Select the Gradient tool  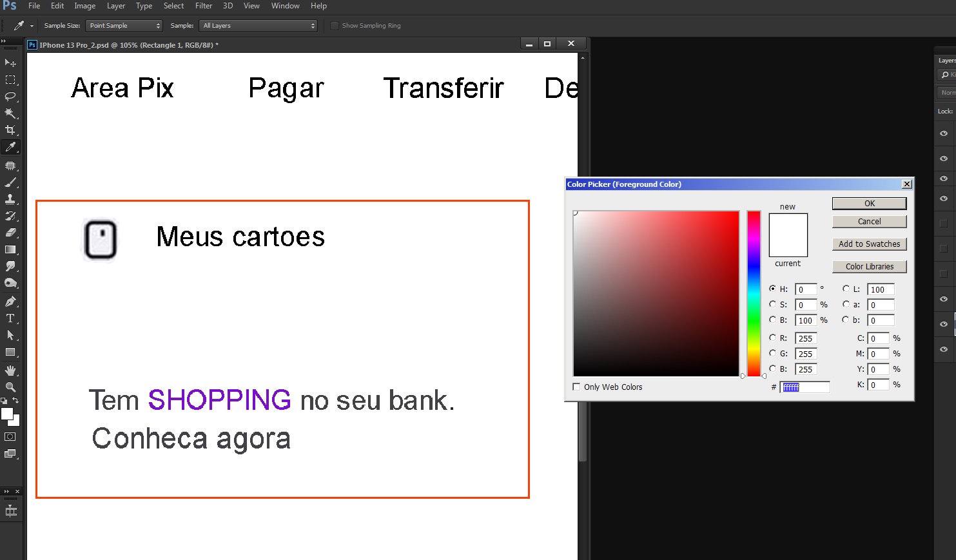10,249
